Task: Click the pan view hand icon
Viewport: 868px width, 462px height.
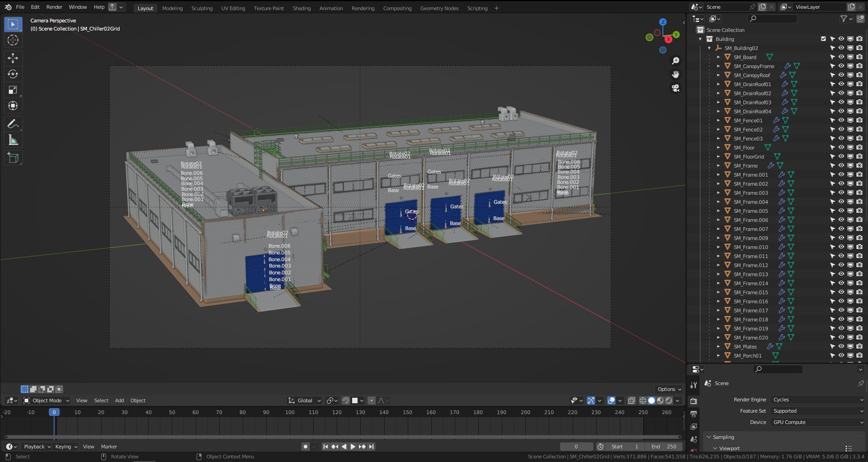Action: coord(675,74)
